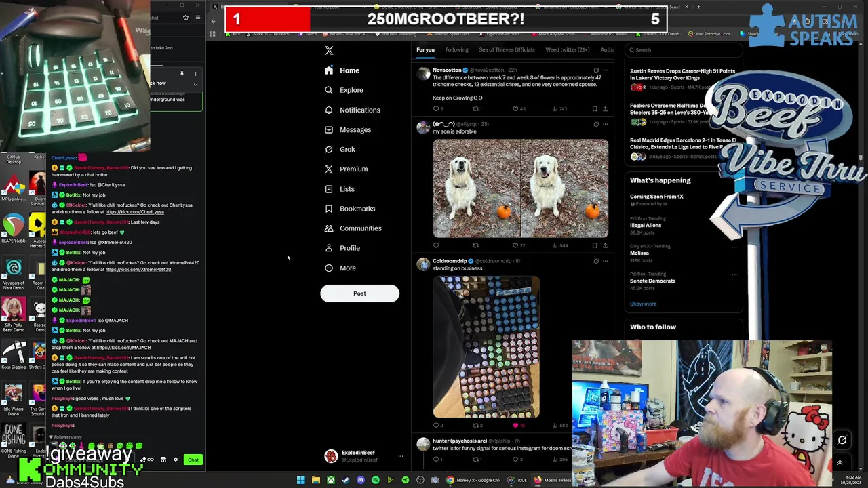
Task: Click kick.com/MAJACH link in chat
Action: (x=123, y=348)
